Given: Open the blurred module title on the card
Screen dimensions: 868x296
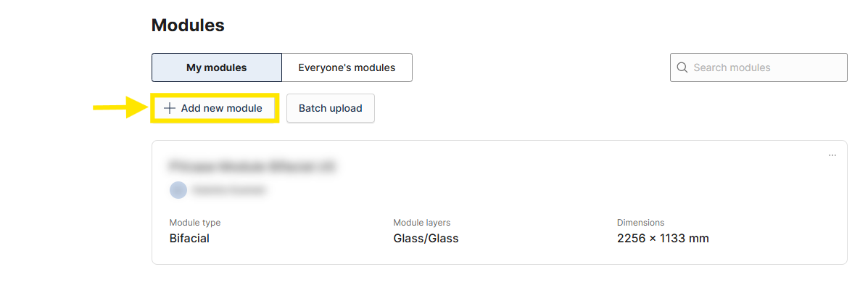Looking at the screenshot, I should 253,165.
